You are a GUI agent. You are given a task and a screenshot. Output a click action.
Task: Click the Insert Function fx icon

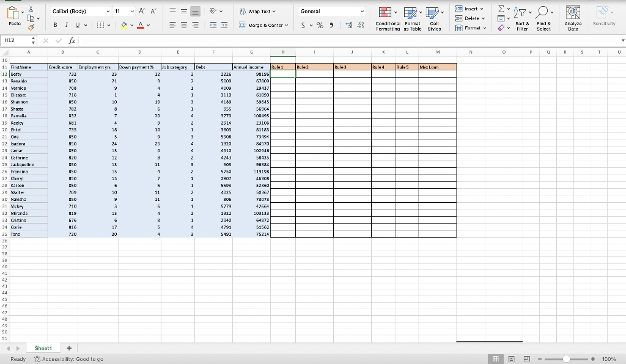72,40
